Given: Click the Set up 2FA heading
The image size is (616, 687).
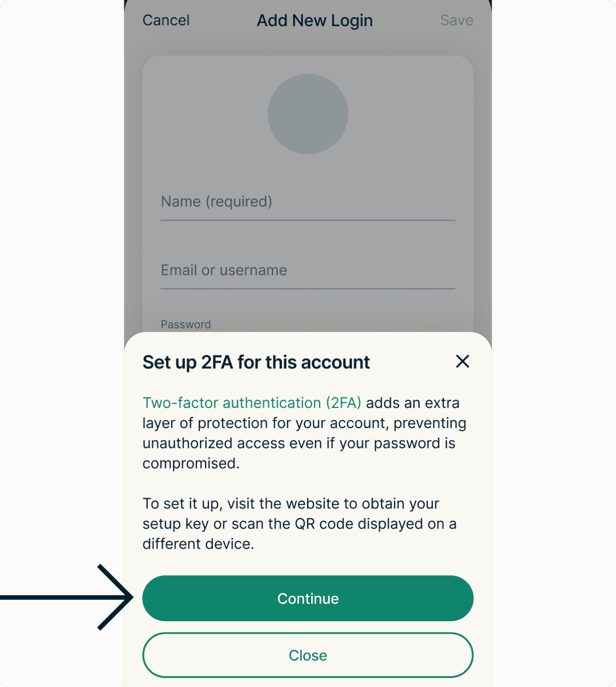Looking at the screenshot, I should click(x=256, y=362).
